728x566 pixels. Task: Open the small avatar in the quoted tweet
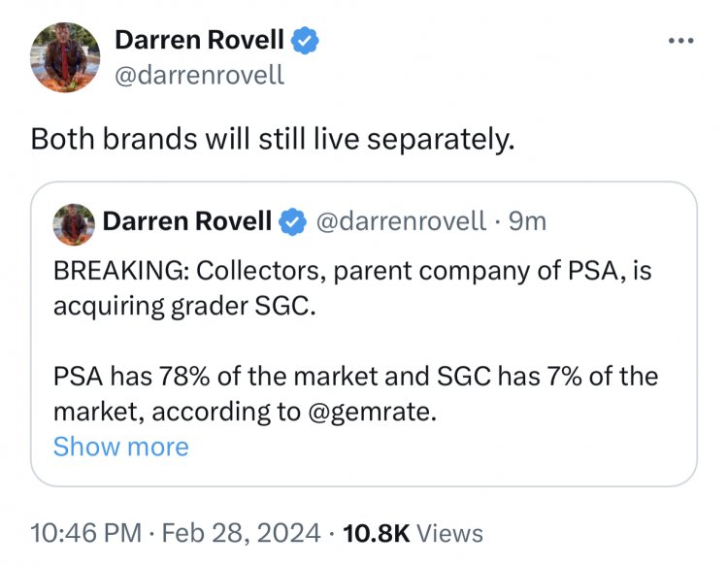tap(74, 224)
